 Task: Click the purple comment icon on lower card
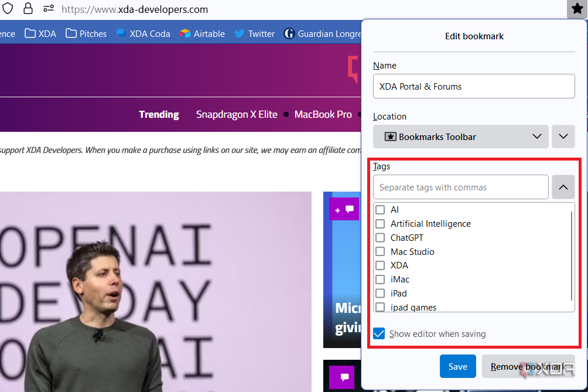pos(341,377)
